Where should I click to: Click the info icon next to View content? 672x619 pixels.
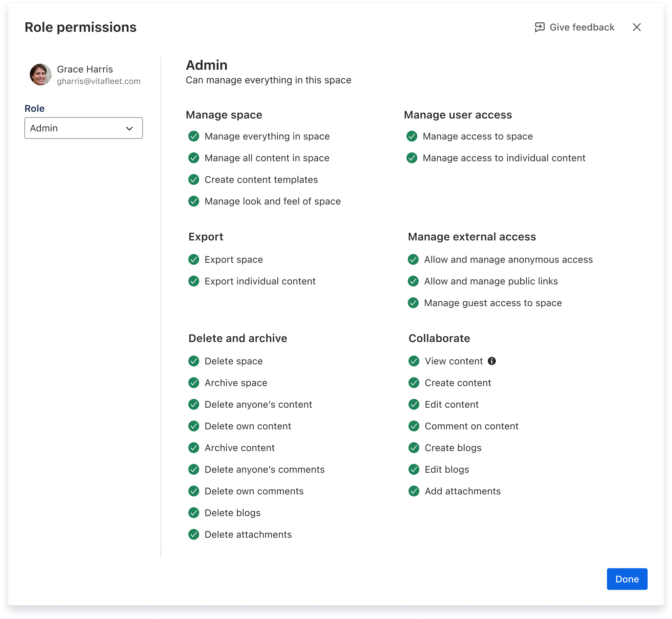point(492,361)
